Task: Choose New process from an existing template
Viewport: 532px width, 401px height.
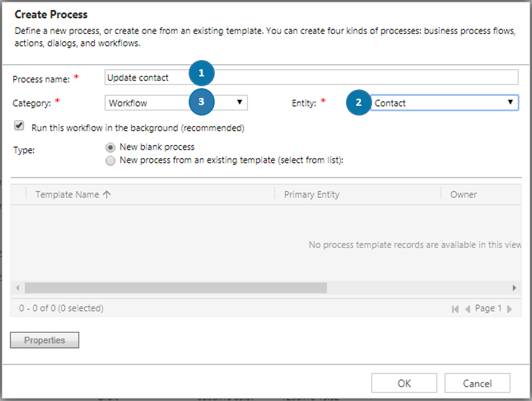Action: 110,160
